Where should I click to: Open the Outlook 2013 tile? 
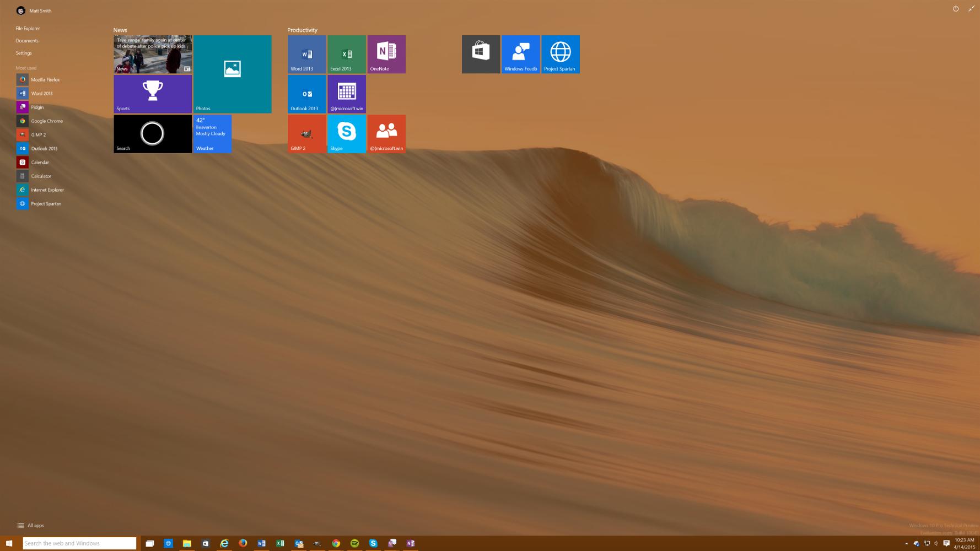coord(306,94)
